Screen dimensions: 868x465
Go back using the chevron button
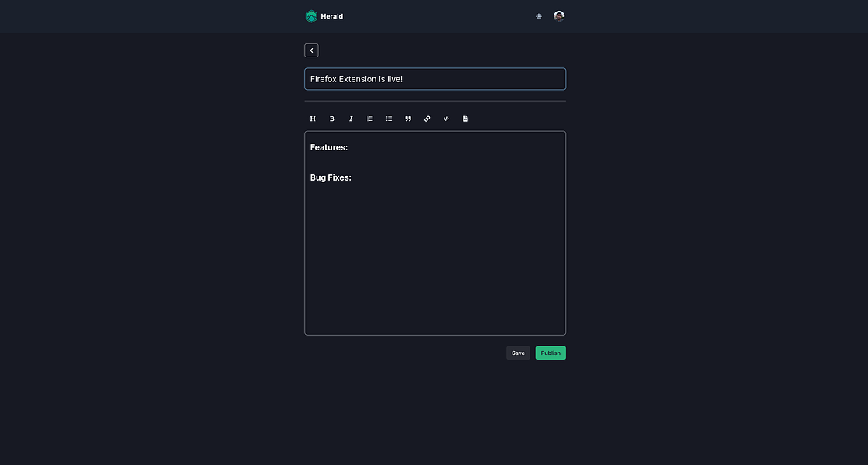[312, 50]
